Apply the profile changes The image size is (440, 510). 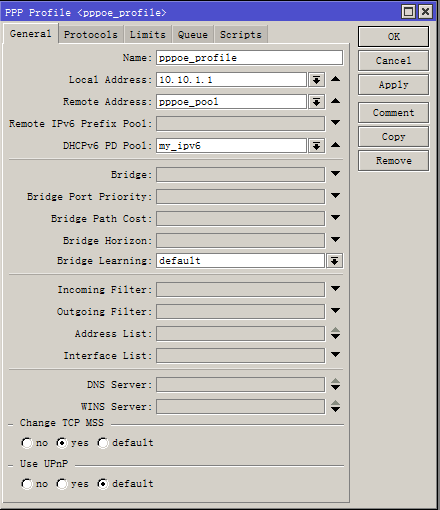tap(393, 85)
